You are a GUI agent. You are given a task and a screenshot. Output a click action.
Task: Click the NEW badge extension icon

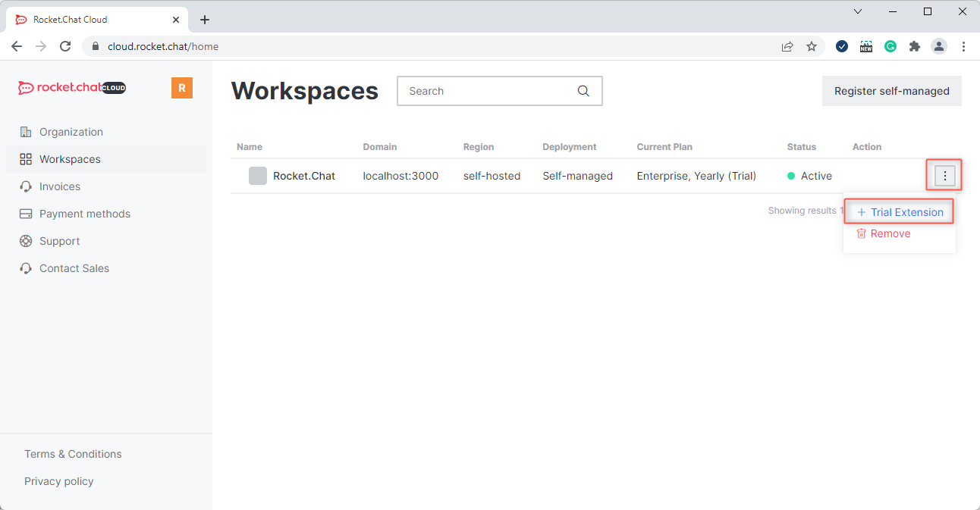click(866, 46)
